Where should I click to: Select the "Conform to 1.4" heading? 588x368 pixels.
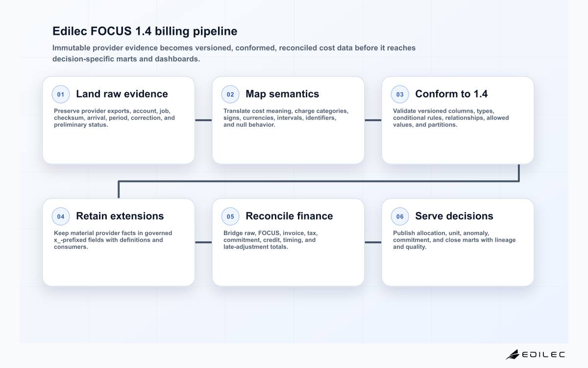pos(451,94)
